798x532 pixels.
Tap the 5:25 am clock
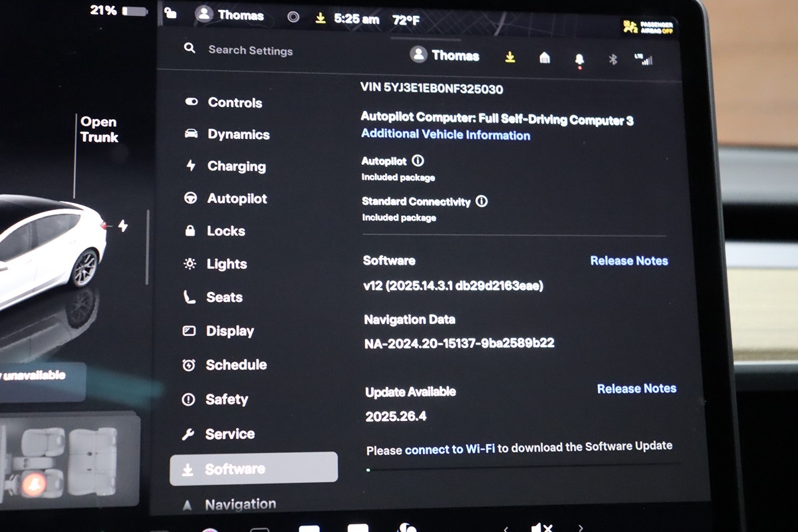356,19
